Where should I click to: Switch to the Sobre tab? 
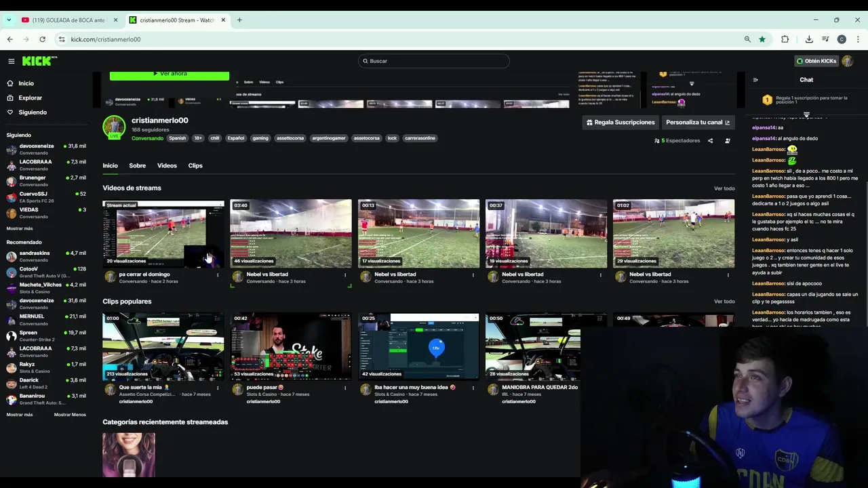138,165
